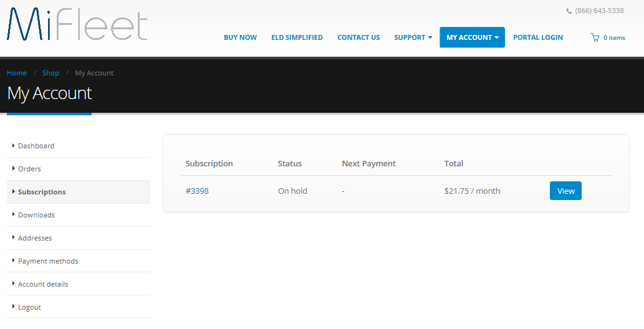Select Subscriptions in the sidebar
Image resolution: width=644 pixels, height=329 pixels.
click(x=42, y=192)
